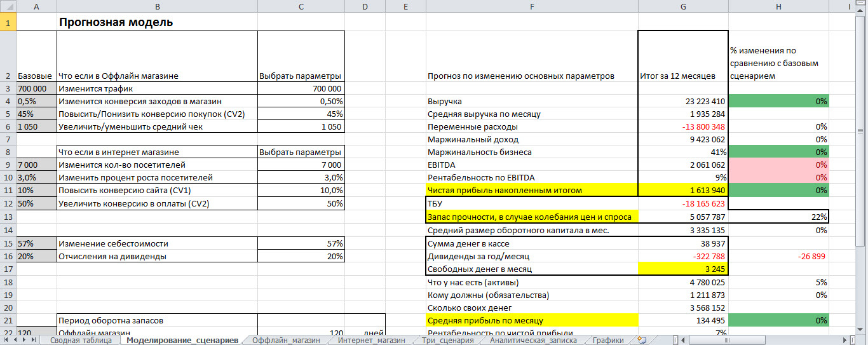868x345 pixels.
Task: Click site conversion cell 10,0%
Action: pyautogui.click(x=301, y=190)
